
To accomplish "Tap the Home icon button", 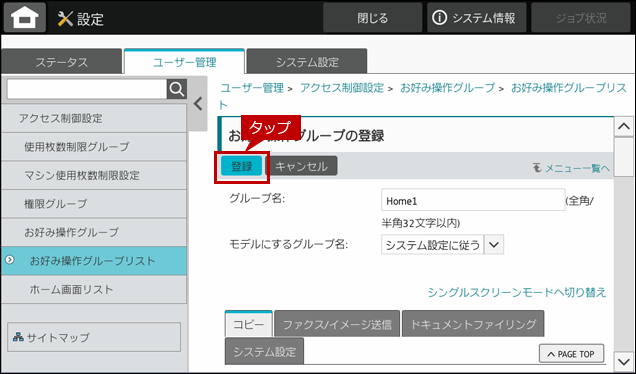I will point(25,17).
